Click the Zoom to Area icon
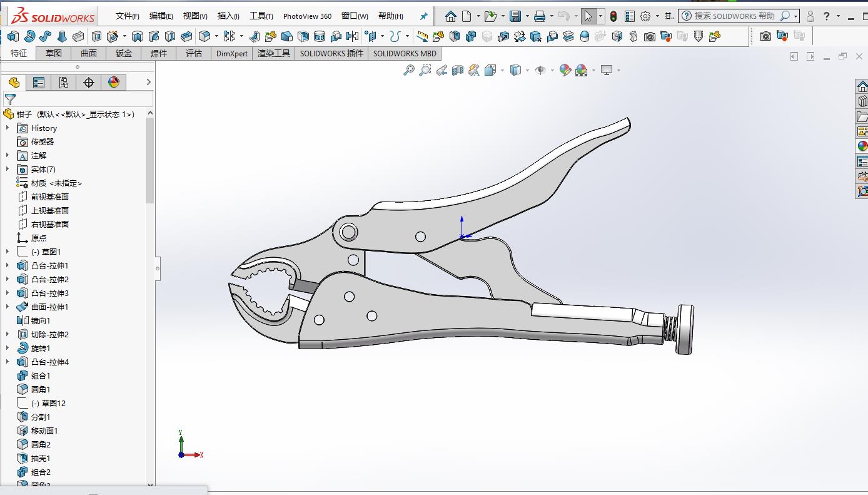The width and height of the screenshot is (868, 495). 425,70
